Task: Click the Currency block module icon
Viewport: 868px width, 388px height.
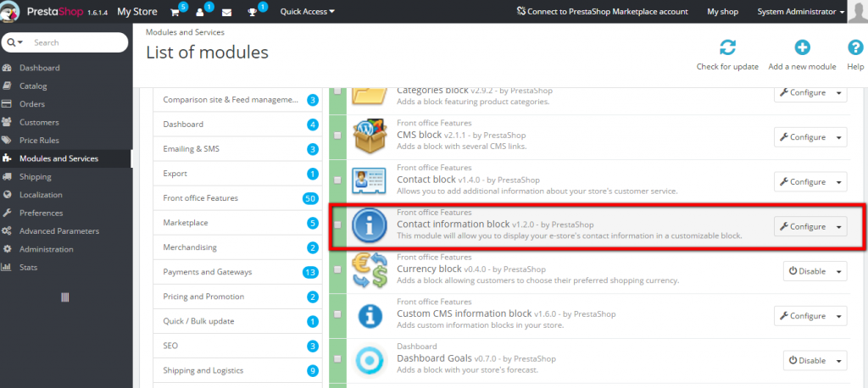Action: point(370,270)
